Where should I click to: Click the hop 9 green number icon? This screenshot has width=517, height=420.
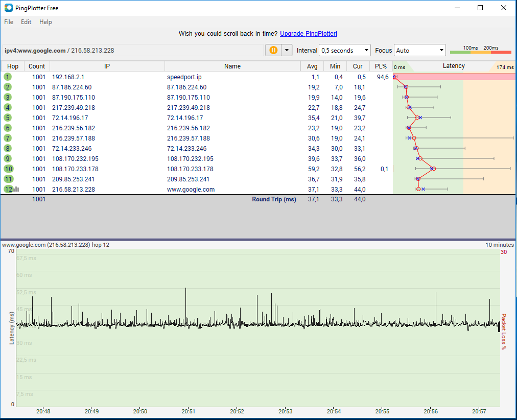tap(8, 158)
